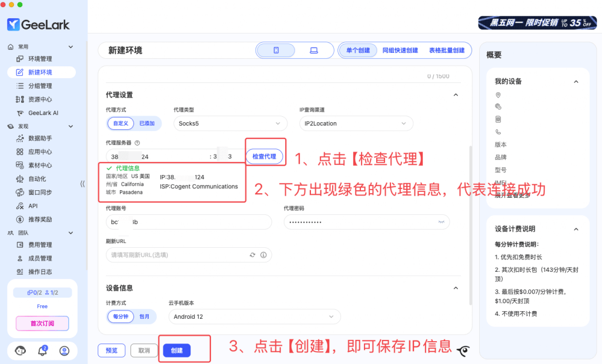Click the info icon in 刷新URL field

263,255
